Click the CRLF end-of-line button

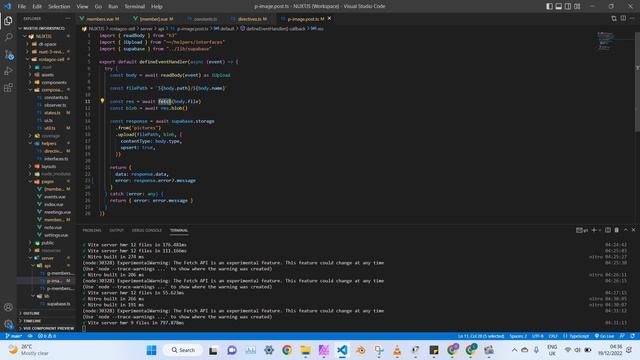pos(553,336)
